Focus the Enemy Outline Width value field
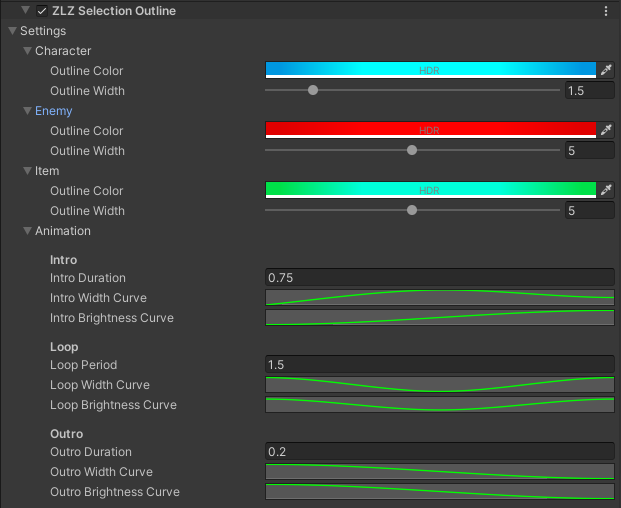This screenshot has height=508, width=621. coord(590,150)
